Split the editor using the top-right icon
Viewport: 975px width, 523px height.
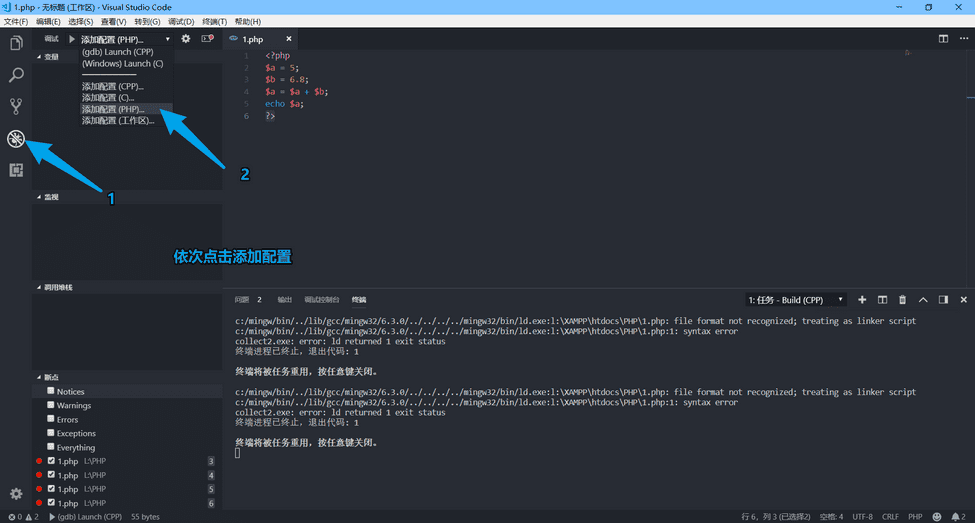tap(943, 39)
